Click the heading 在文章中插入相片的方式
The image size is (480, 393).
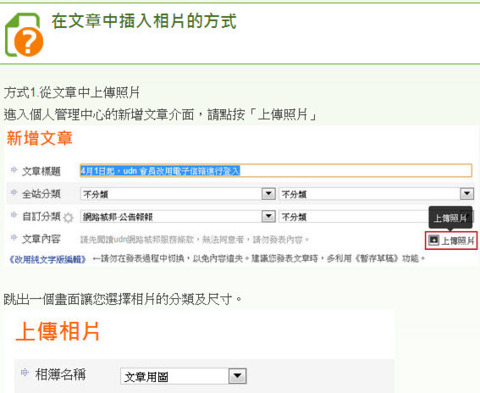click(144, 21)
